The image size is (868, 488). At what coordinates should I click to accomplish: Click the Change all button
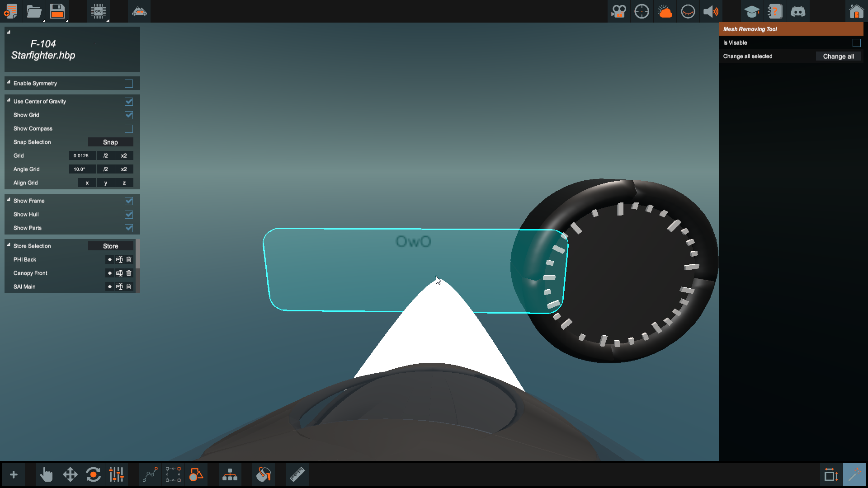[838, 56]
